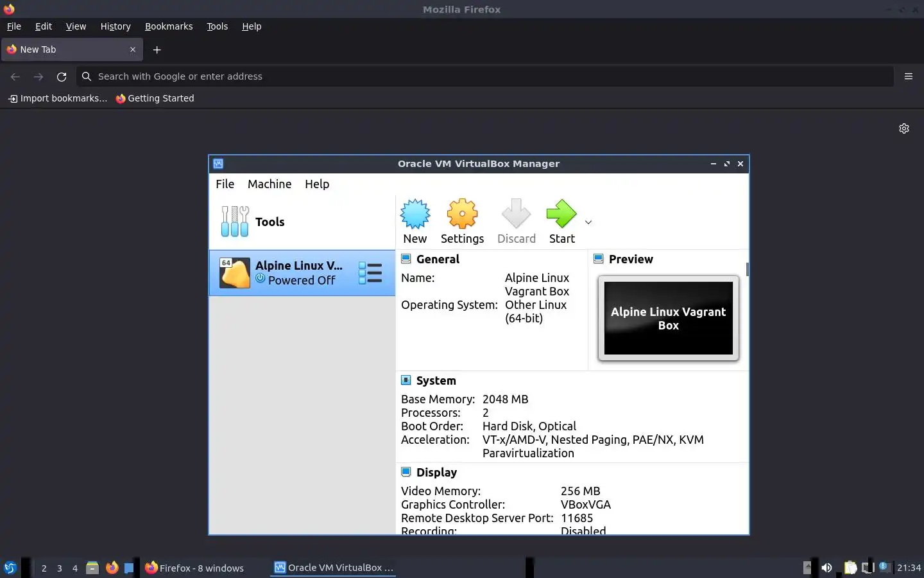Click the Alpine Linux VM OS icon
The width and height of the screenshot is (924, 578).
tap(235, 273)
